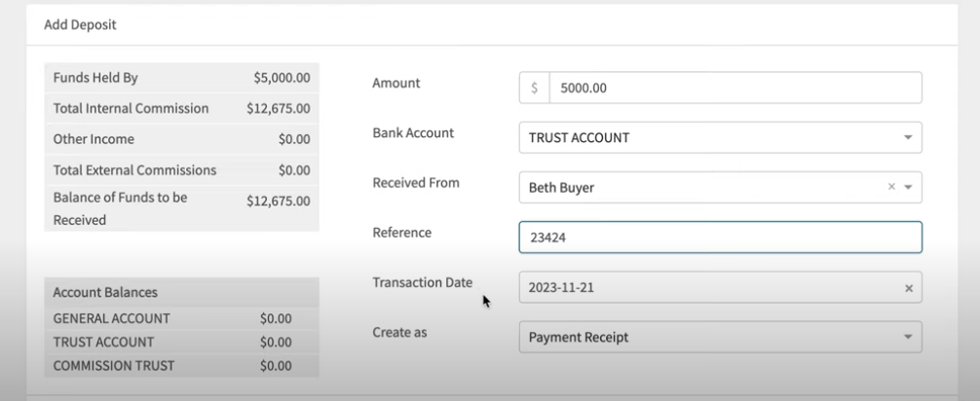
Task: Expand the Received From dropdown arrow
Action: tap(908, 188)
